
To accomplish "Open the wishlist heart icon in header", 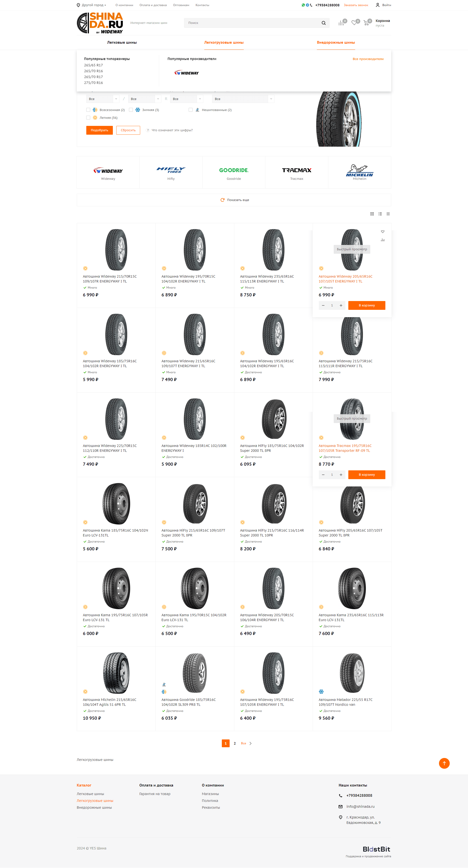I will click(354, 23).
